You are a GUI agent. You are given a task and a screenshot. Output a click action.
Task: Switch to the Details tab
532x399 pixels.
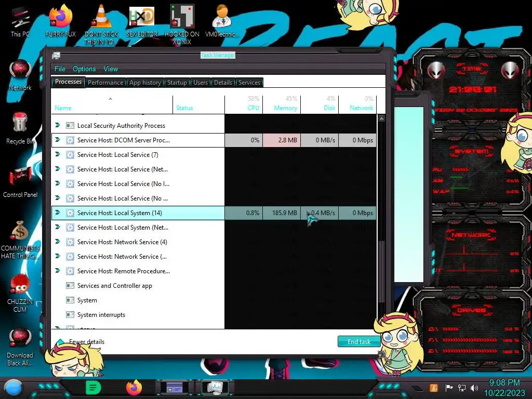tap(223, 83)
